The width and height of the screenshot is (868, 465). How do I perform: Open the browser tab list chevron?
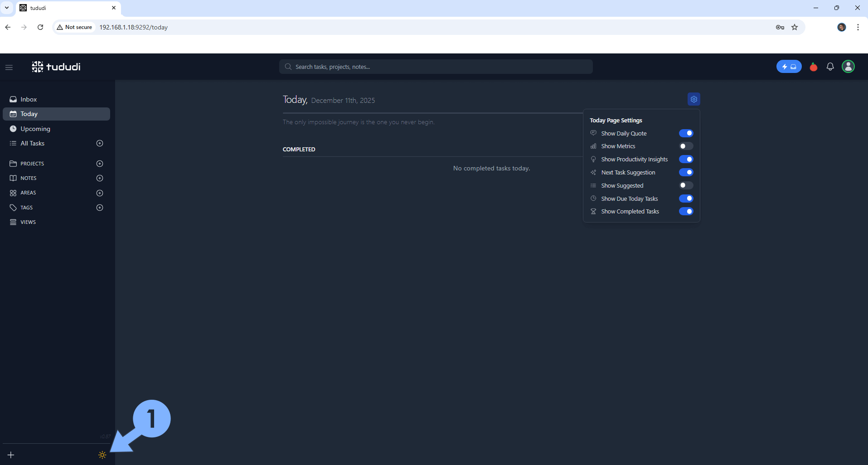coord(6,8)
